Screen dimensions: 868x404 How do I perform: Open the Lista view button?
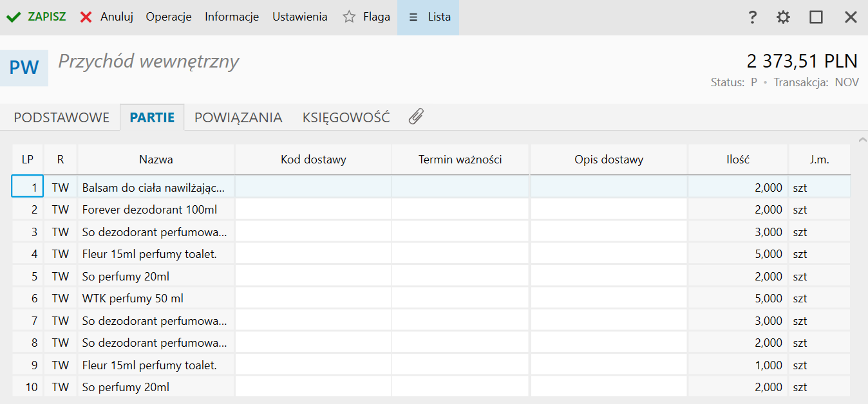(x=428, y=17)
